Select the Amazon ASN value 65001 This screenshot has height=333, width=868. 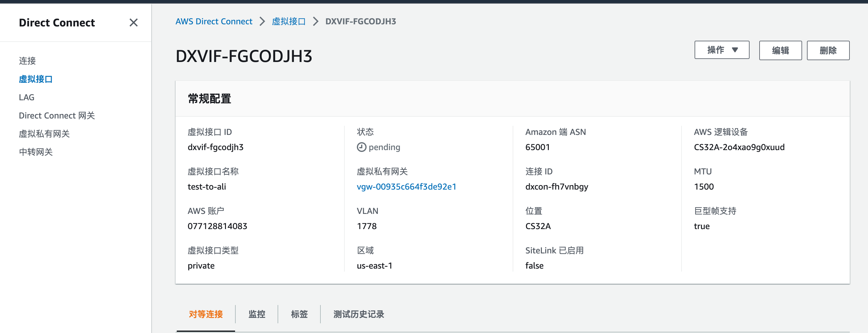[x=538, y=147]
